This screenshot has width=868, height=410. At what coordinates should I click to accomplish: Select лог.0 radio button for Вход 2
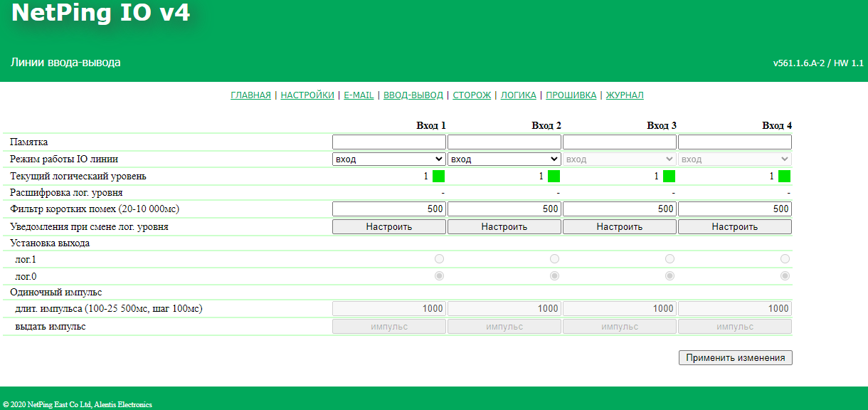tap(554, 275)
